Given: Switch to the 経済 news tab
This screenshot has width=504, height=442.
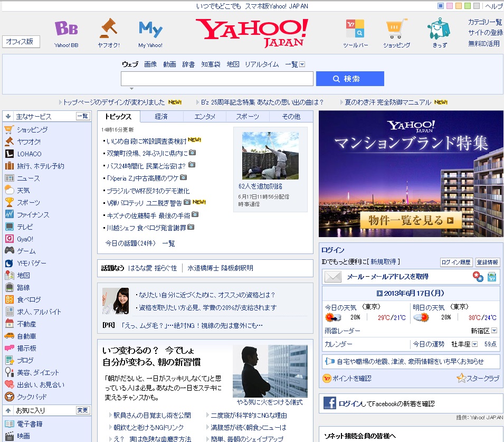Looking at the screenshot, I should coord(161,117).
